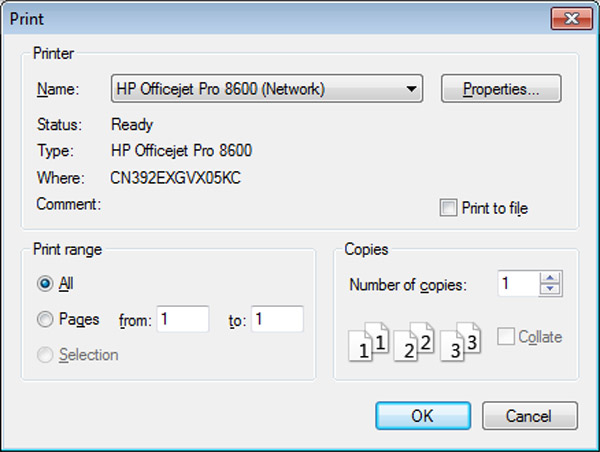Click the pages 'from' input field
Screen dimensions: 600x452
click(183, 319)
